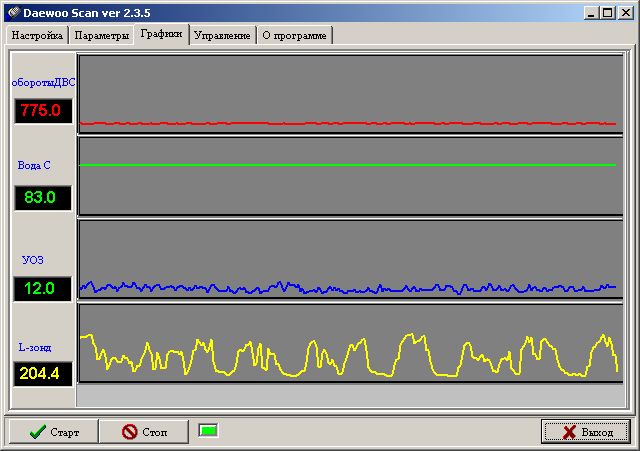640x451 pixels.
Task: Open the О программе tab
Action: click(x=295, y=35)
